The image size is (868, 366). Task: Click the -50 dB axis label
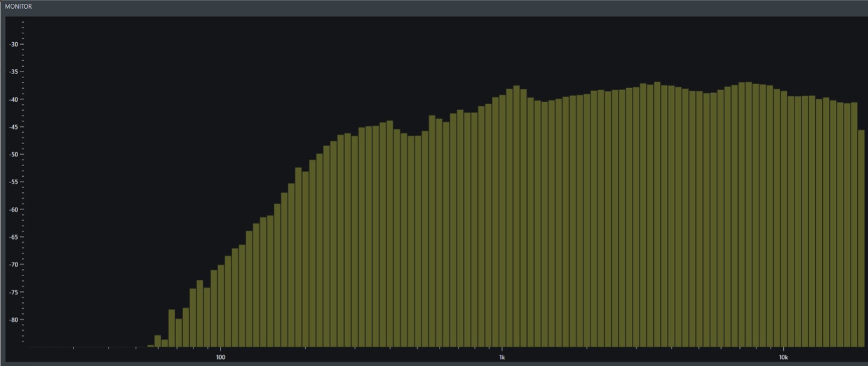click(x=13, y=154)
